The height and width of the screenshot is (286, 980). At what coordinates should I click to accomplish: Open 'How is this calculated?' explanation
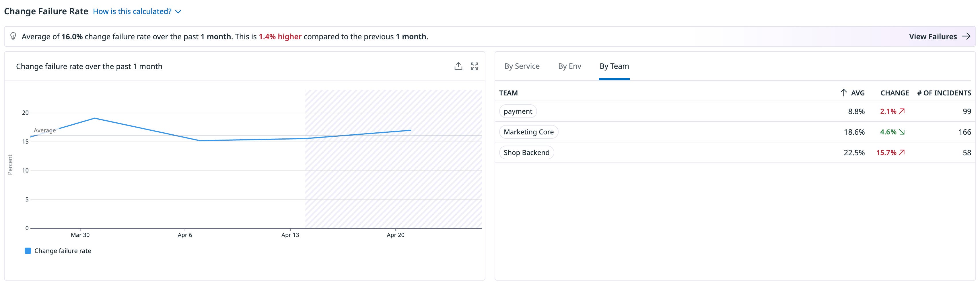132,12
